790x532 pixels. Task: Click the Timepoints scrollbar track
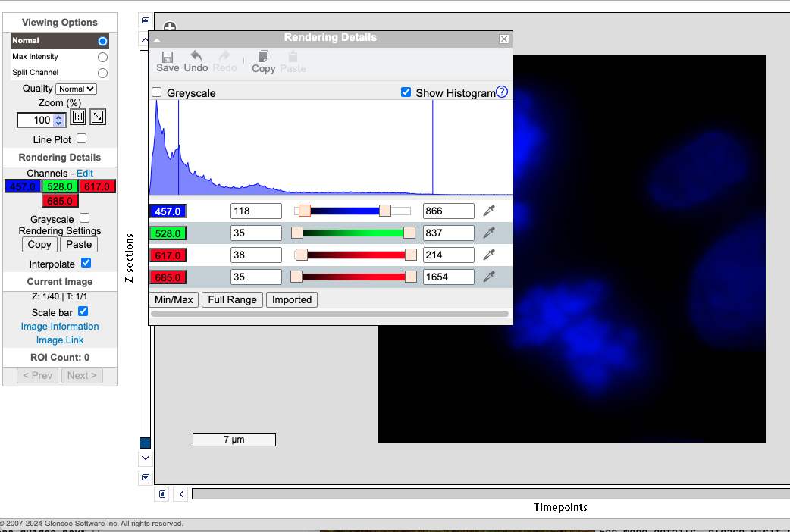(491, 493)
